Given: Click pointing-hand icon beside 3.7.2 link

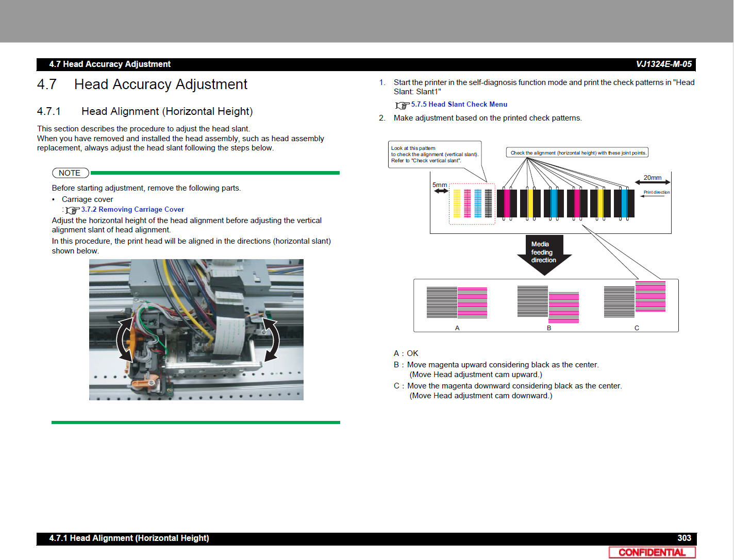Looking at the screenshot, I should click(73, 210).
